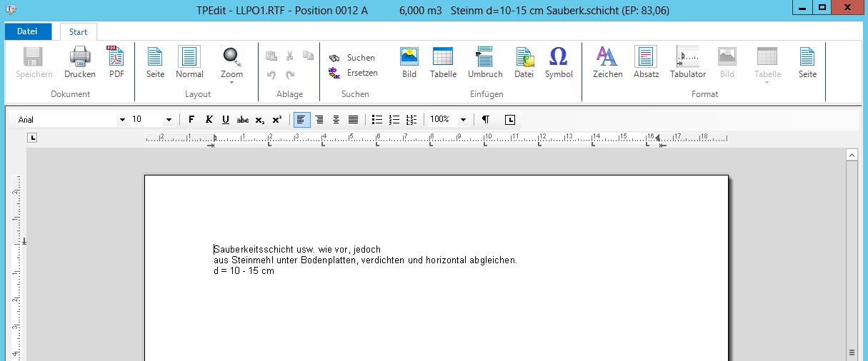Click the Ersetzen replace button
This screenshot has width=868, height=361.
tap(353, 73)
